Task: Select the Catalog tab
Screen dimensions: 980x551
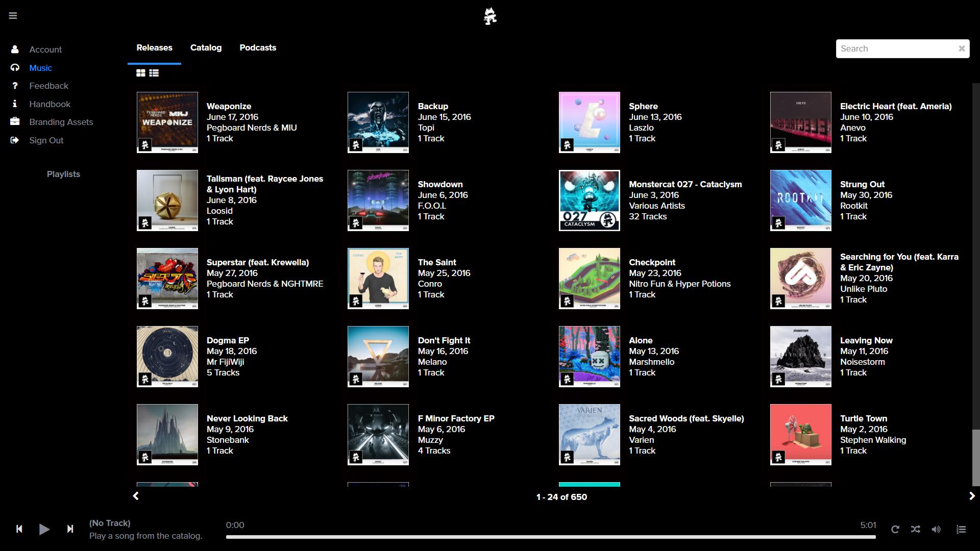Action: click(x=206, y=47)
